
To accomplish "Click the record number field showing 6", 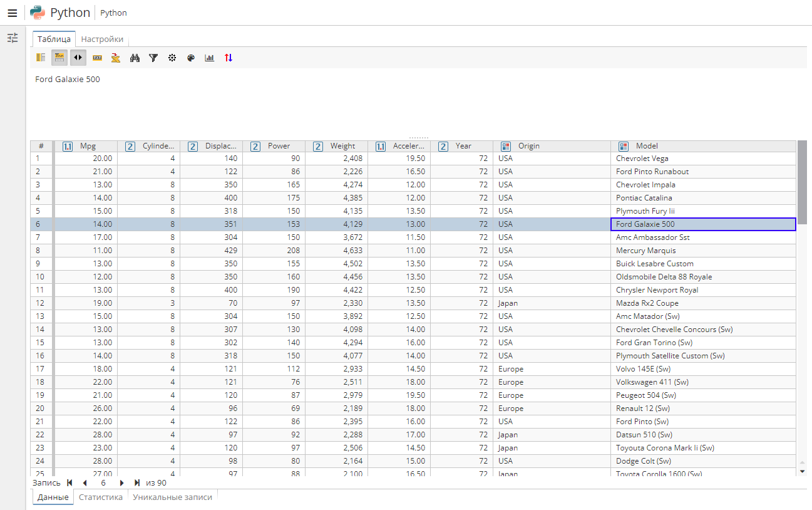I will [x=103, y=483].
